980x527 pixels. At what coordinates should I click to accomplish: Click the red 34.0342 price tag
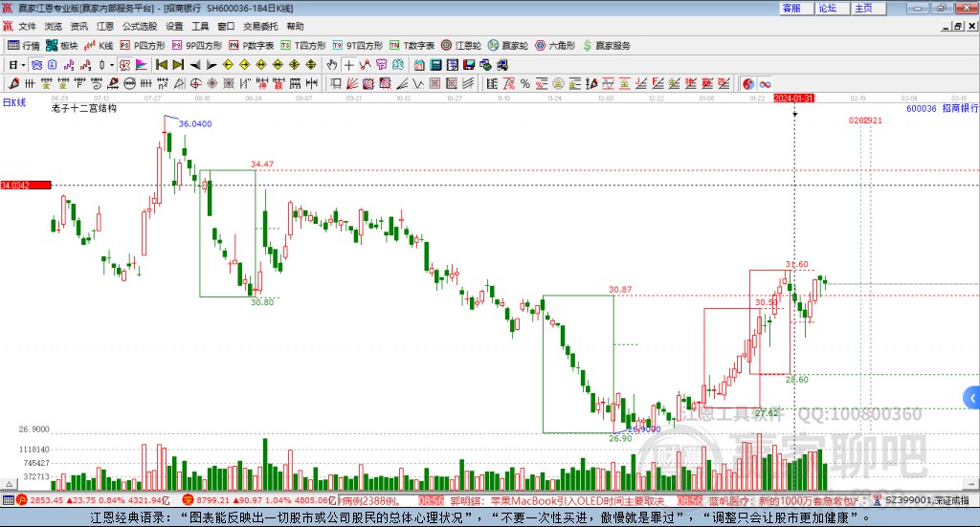[x=26, y=185]
